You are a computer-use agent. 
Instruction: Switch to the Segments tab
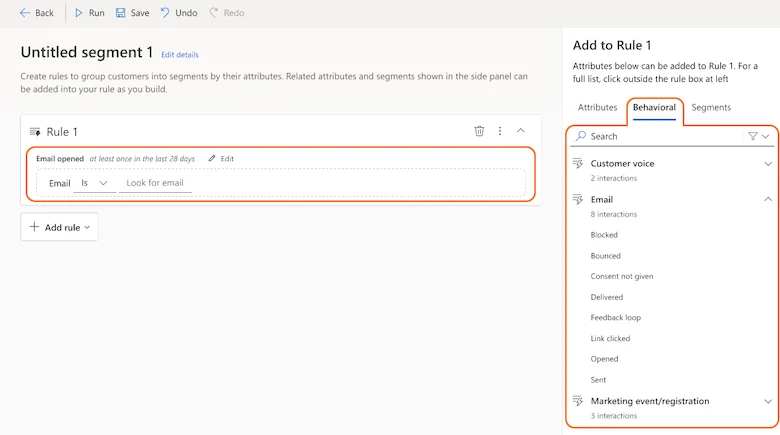(711, 108)
